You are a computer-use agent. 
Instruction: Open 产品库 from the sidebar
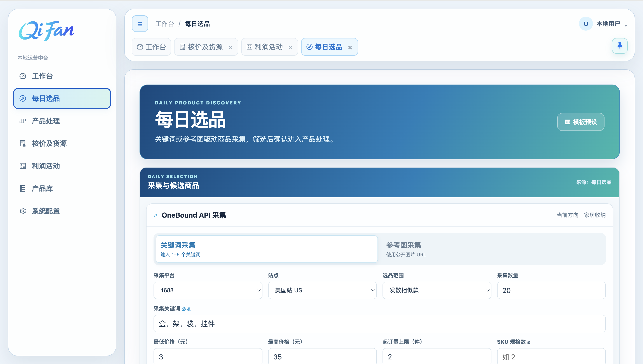coord(62,189)
